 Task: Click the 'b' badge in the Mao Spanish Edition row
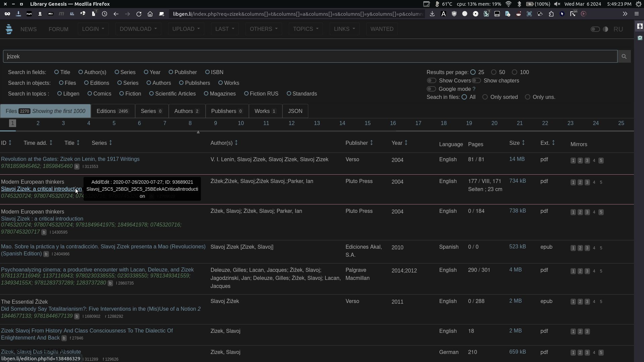pyautogui.click(x=46, y=254)
